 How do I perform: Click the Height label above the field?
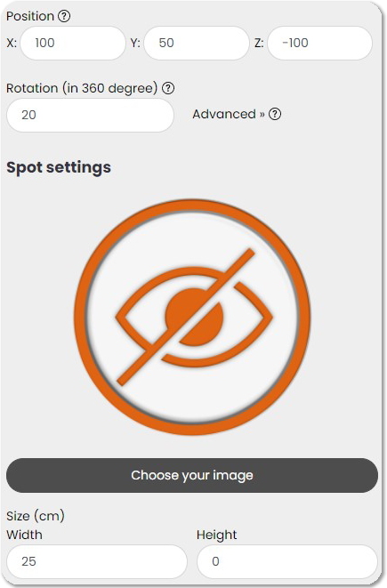click(217, 535)
